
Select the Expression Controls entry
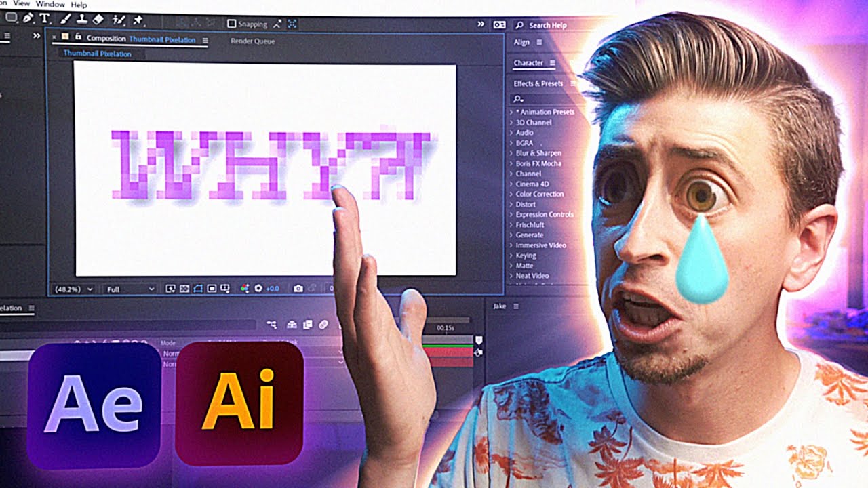[x=545, y=214]
